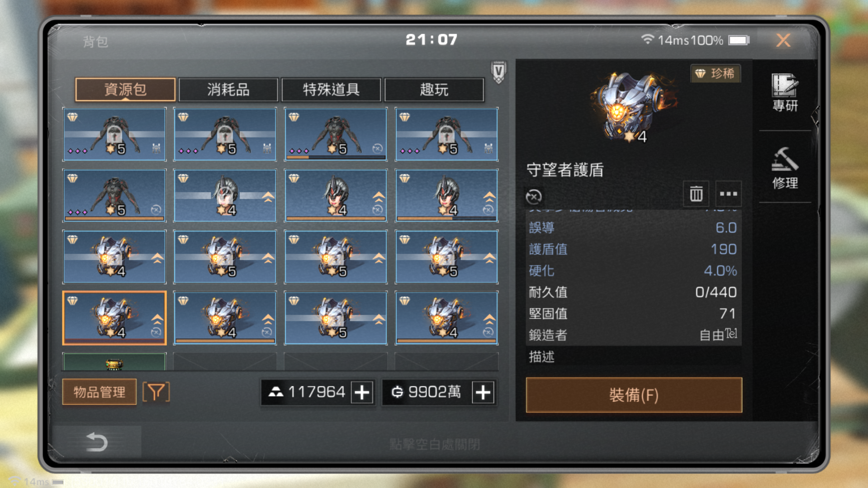The width and height of the screenshot is (868, 488).
Task: Switch to the 特殊道具 tab
Action: click(x=331, y=90)
